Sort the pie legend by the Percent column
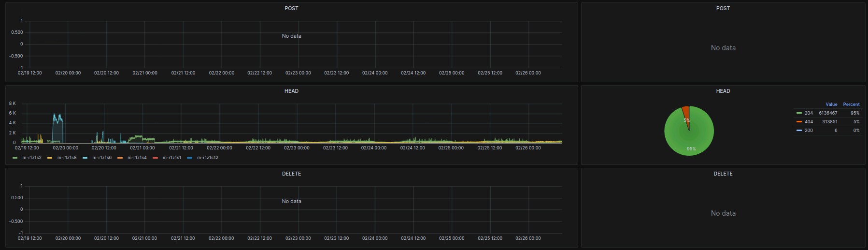868x250 pixels. click(851, 104)
